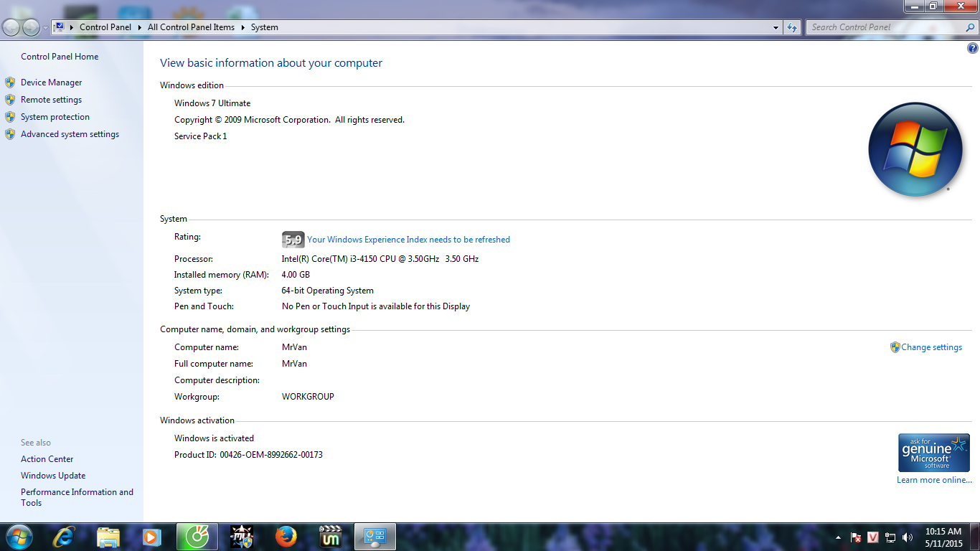The height and width of the screenshot is (551, 980).
Task: Click the Windows 7 Ultimate text
Action: (212, 103)
